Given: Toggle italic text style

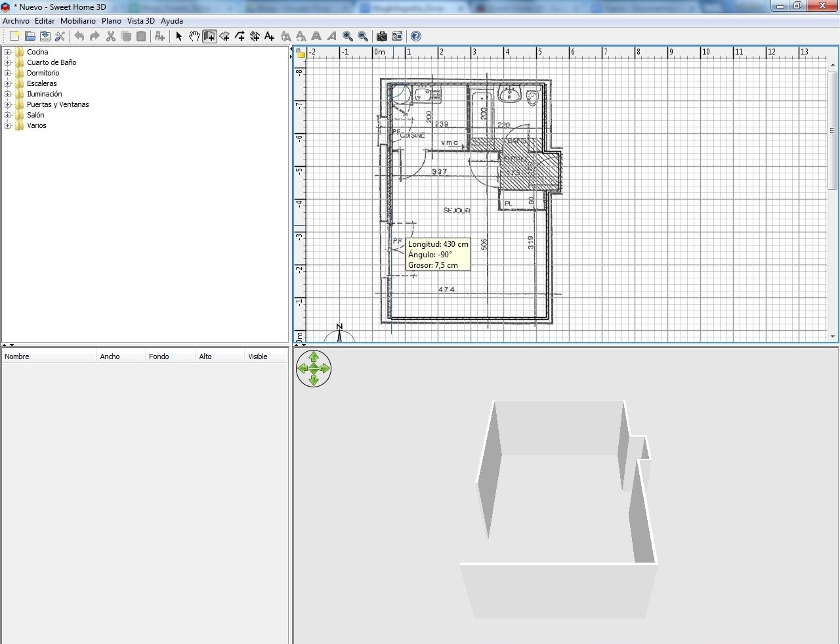Looking at the screenshot, I should (332, 36).
